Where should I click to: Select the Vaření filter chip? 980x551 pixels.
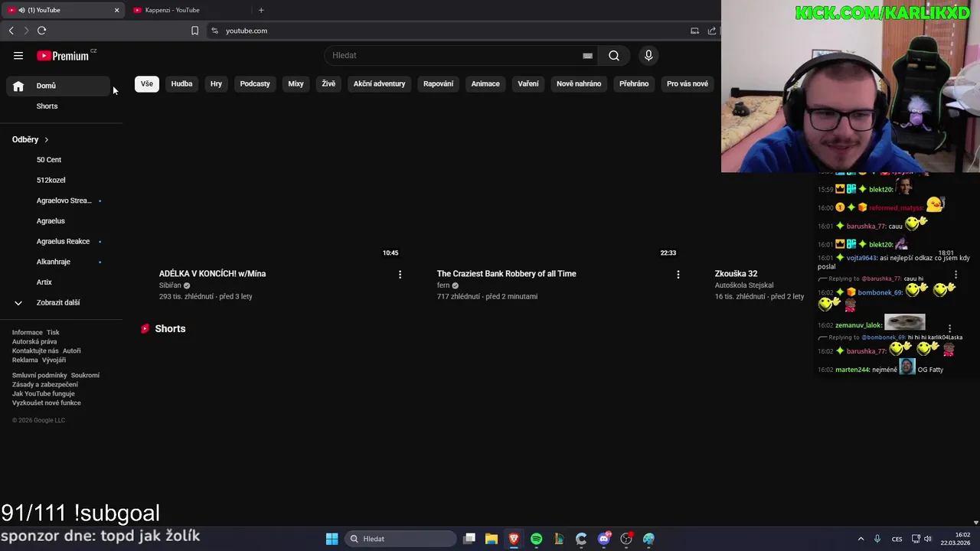[x=528, y=83]
